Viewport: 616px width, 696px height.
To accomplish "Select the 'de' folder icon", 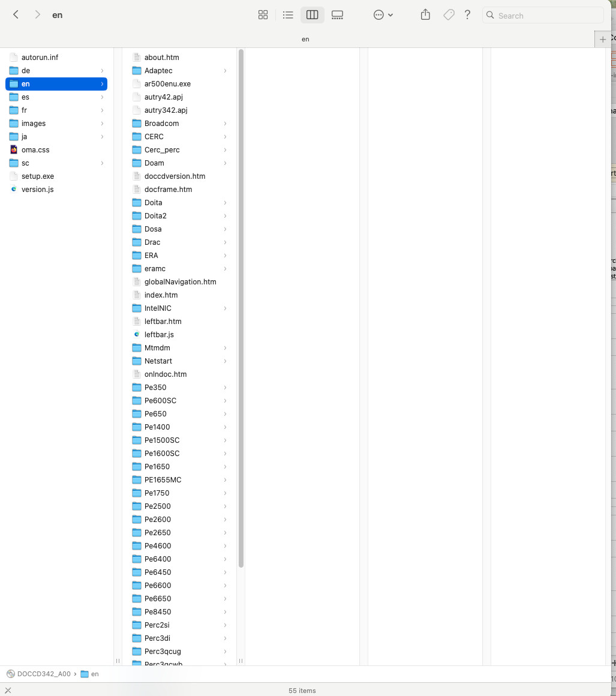I will (x=14, y=71).
